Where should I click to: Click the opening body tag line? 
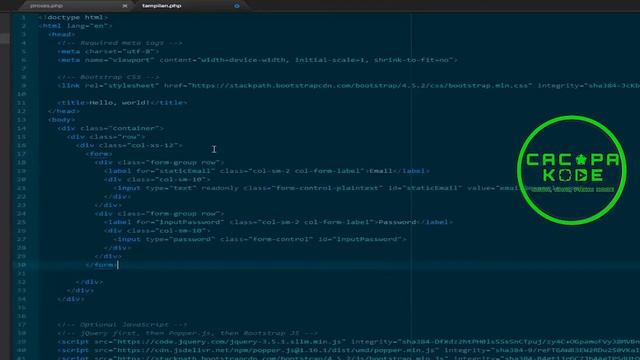pos(62,120)
